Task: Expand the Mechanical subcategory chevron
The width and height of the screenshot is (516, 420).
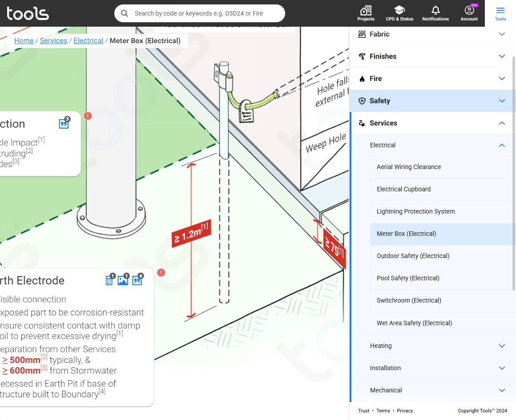Action: pos(502,390)
